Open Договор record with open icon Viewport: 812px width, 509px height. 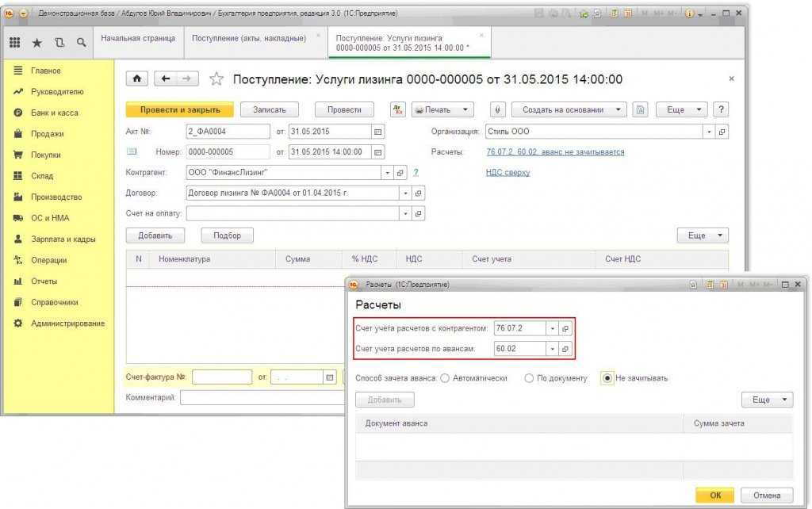coord(419,193)
